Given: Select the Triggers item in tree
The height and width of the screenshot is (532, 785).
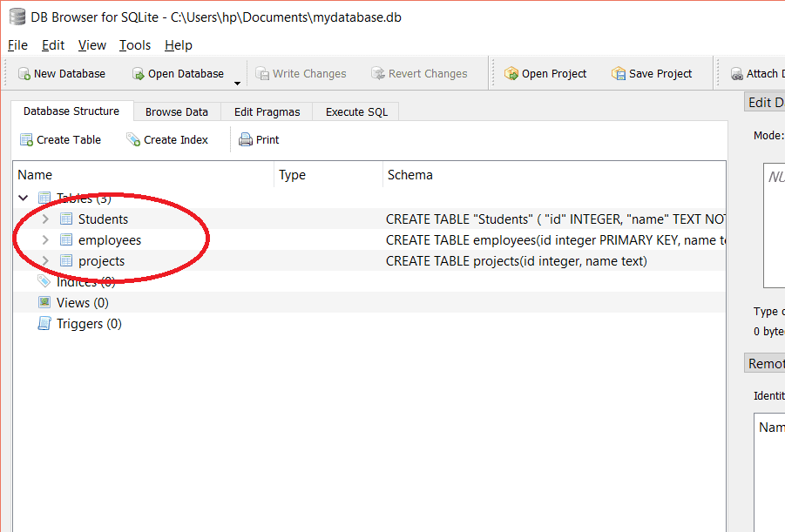Looking at the screenshot, I should (88, 324).
